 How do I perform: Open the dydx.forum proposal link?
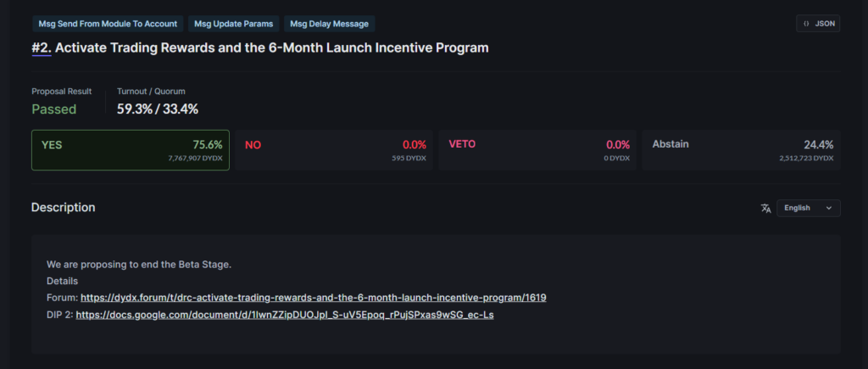pos(314,298)
